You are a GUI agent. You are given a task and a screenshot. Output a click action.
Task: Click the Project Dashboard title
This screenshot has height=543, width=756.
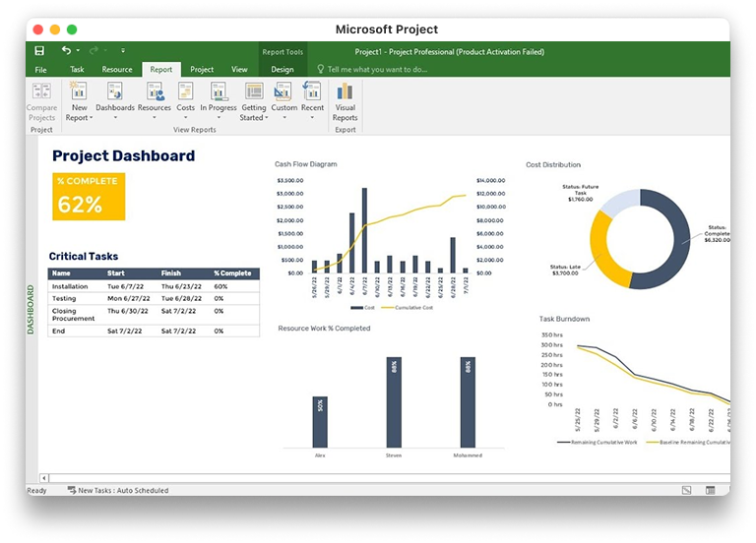[x=123, y=155]
